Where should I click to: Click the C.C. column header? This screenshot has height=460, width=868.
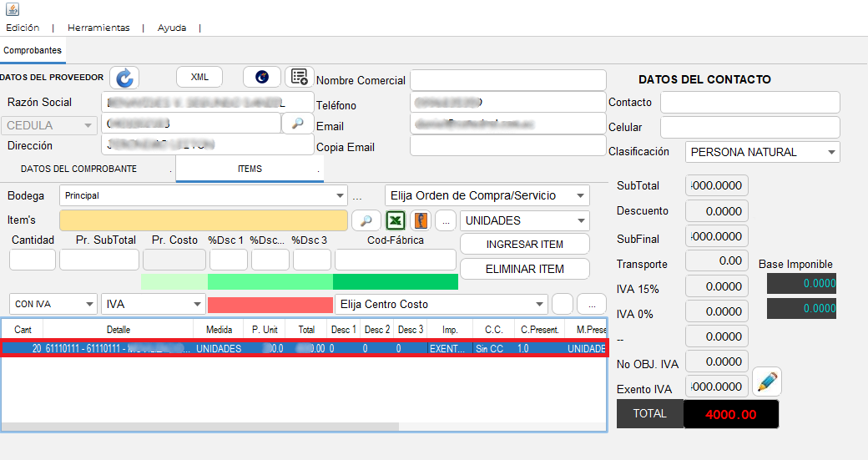click(493, 330)
